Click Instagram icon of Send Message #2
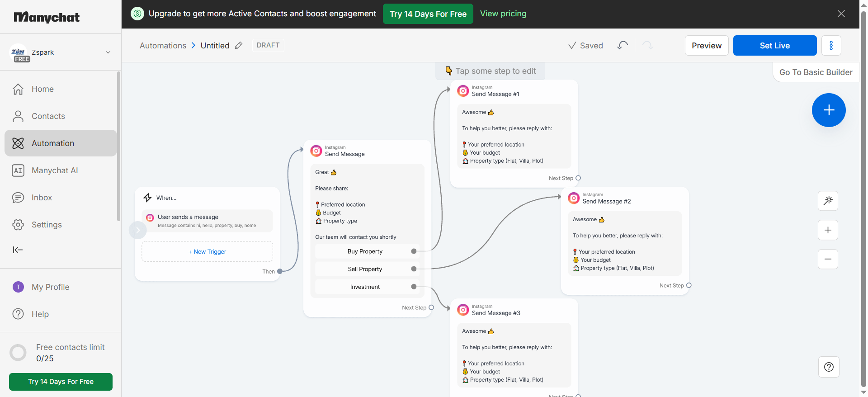The height and width of the screenshot is (397, 868). (574, 198)
